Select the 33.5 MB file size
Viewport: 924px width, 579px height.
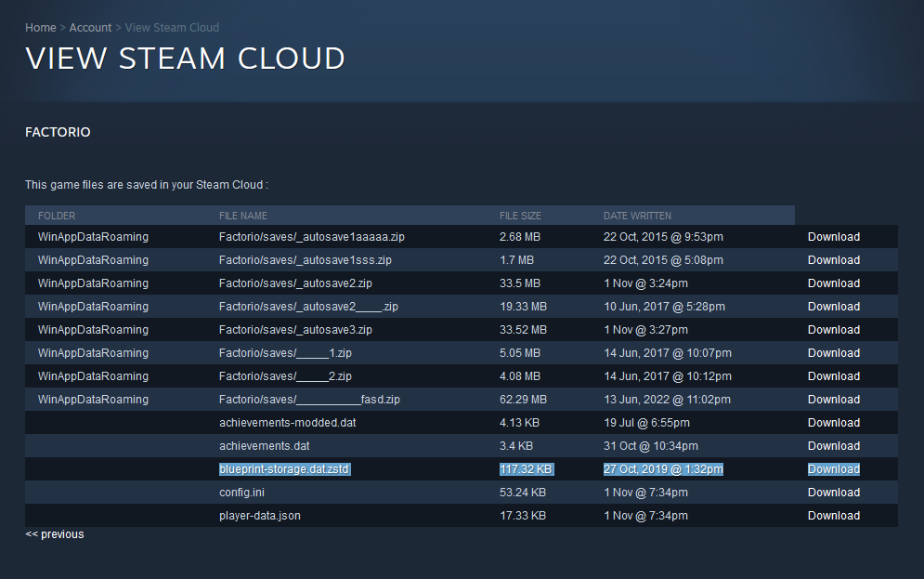point(520,283)
